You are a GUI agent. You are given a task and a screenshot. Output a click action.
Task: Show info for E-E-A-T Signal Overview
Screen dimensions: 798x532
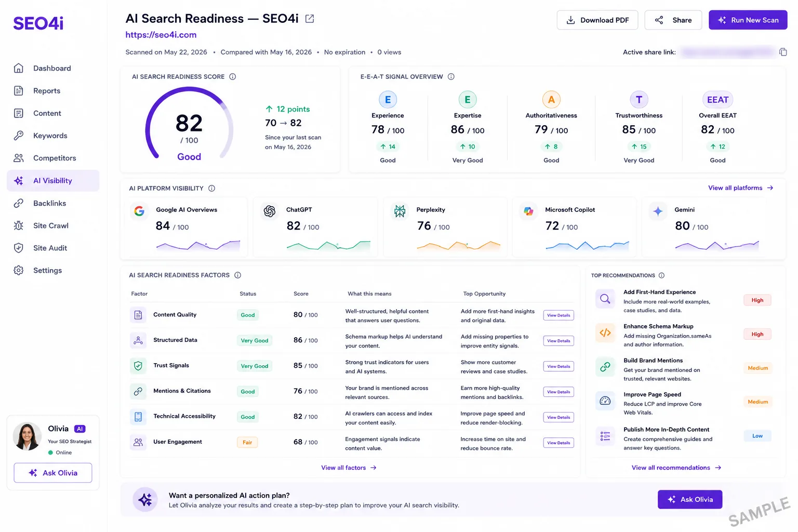451,76
